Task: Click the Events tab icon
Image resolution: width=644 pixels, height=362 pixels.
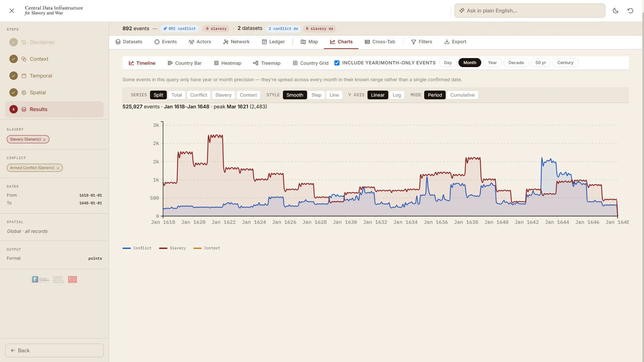Action: coord(157,42)
